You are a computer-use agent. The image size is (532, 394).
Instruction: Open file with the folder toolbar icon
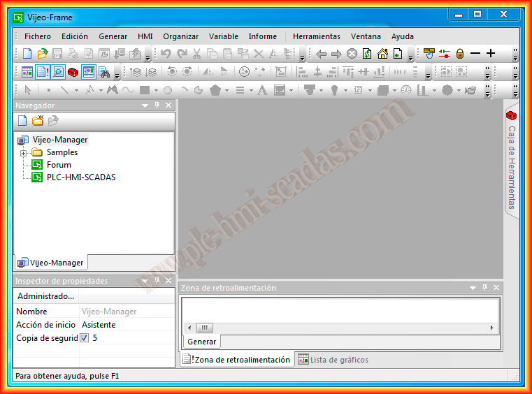tap(42, 54)
